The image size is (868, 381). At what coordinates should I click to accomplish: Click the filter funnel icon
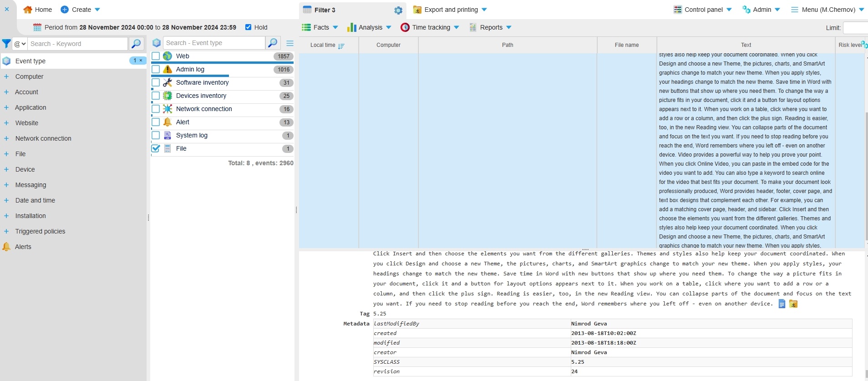tap(6, 44)
